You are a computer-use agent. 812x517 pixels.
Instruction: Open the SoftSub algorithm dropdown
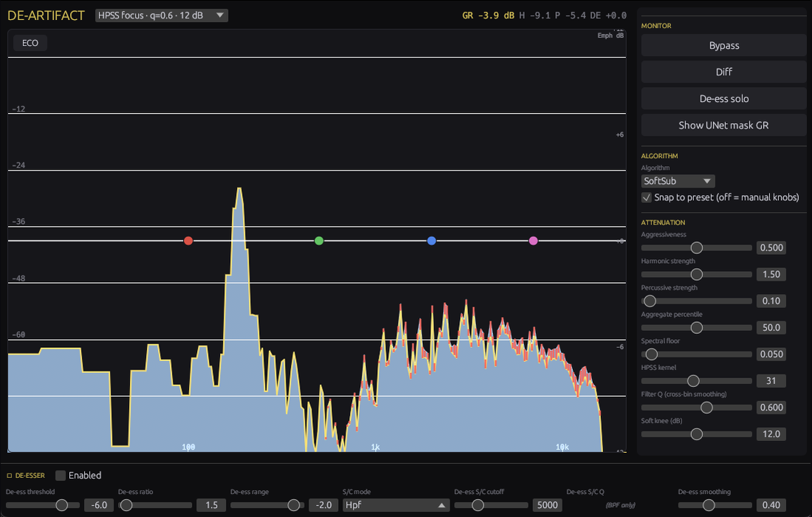678,181
